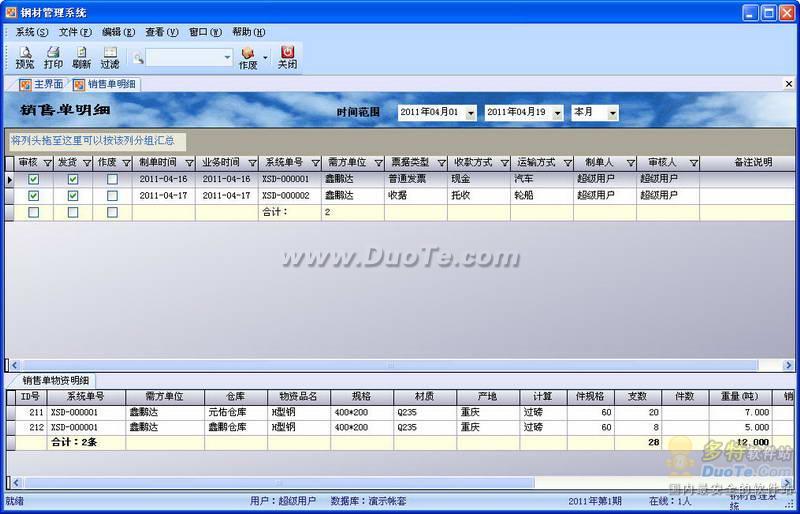Open the 预览 preview tool

tap(24, 58)
